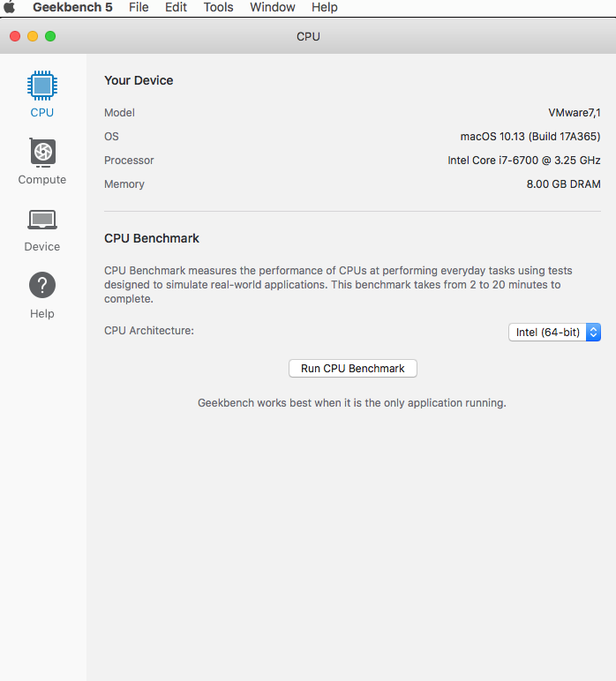
Task: Open the Help menu in menu bar
Action: 325,7
